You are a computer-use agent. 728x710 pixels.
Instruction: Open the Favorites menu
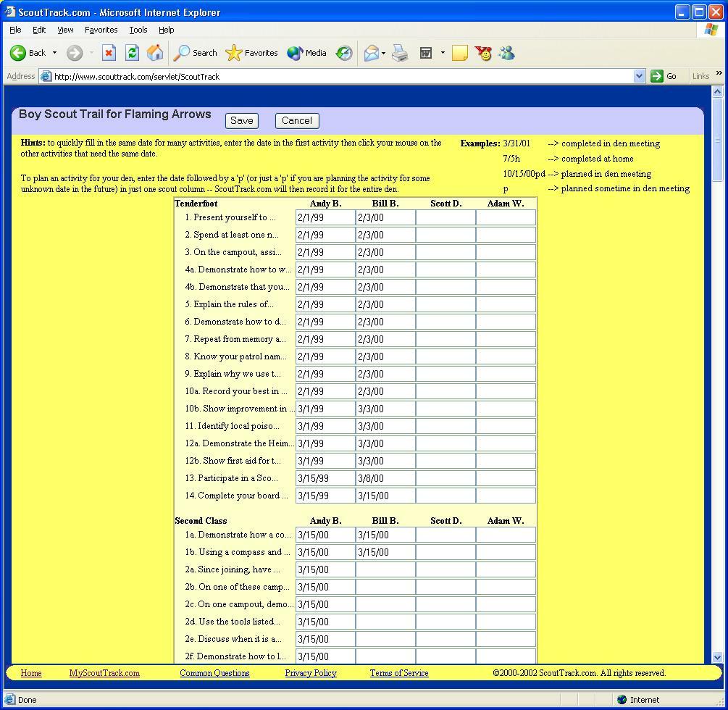pyautogui.click(x=101, y=30)
